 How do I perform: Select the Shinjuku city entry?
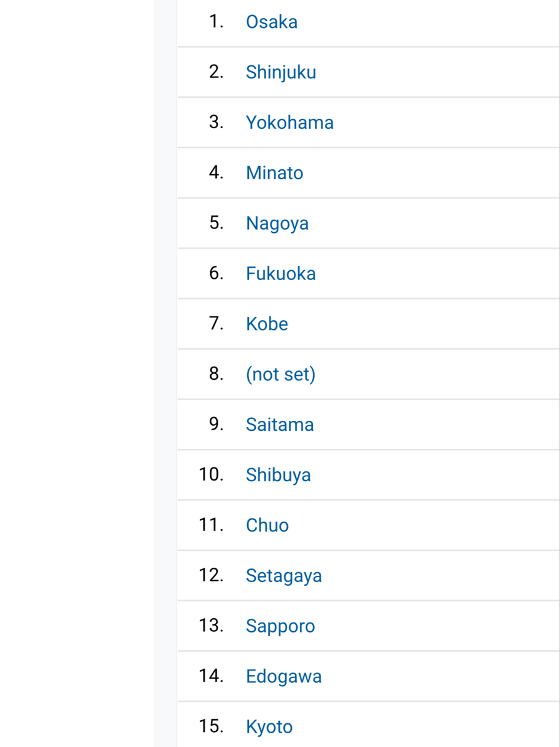(x=281, y=72)
